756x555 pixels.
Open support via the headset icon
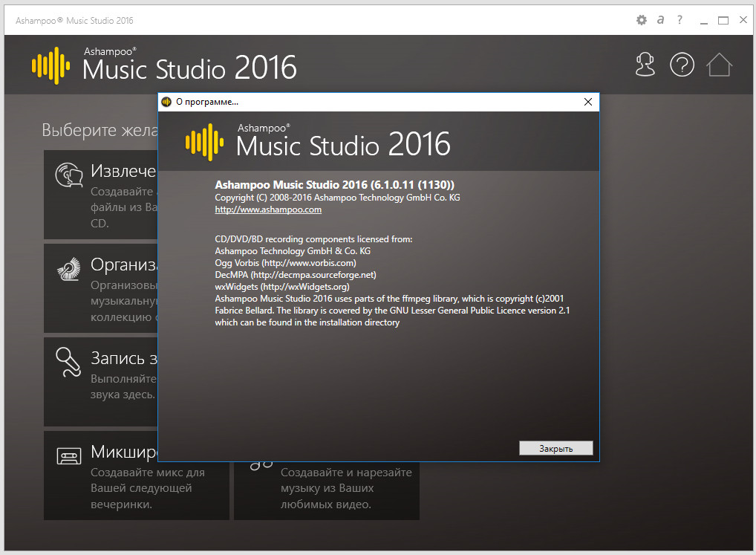645,65
